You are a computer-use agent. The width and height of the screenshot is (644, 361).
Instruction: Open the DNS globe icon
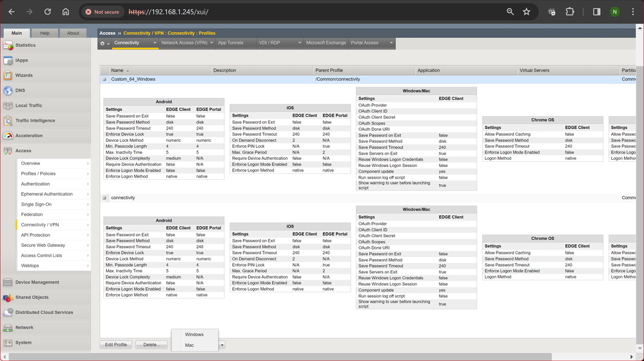click(8, 91)
